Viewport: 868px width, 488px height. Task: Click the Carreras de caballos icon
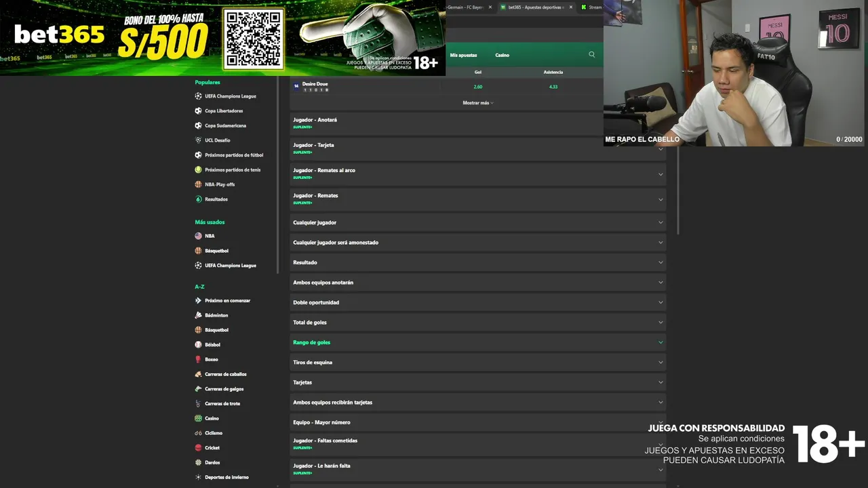click(x=198, y=374)
